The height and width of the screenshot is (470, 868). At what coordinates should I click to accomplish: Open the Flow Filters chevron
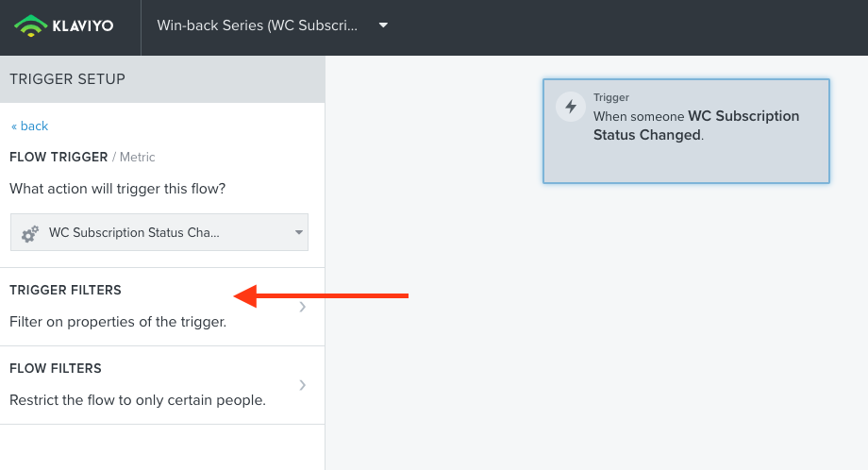click(302, 385)
